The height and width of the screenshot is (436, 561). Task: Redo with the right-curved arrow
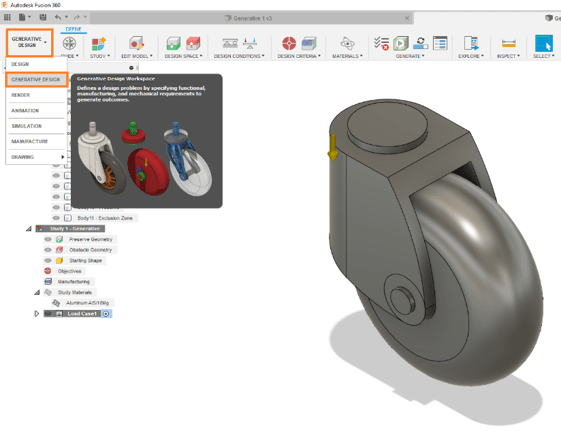point(77,17)
